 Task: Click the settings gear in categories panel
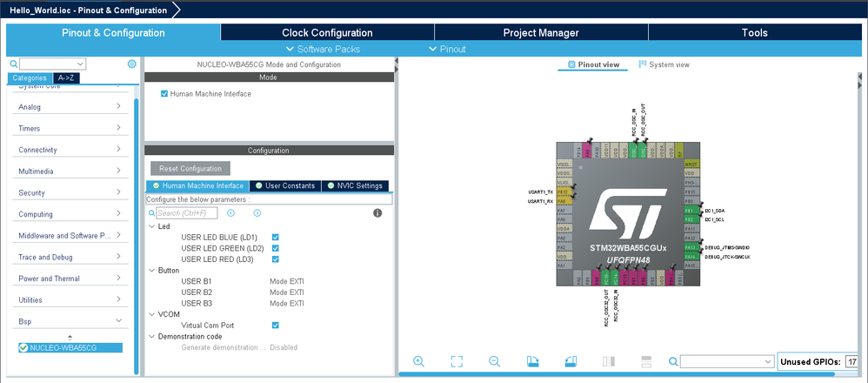(131, 64)
